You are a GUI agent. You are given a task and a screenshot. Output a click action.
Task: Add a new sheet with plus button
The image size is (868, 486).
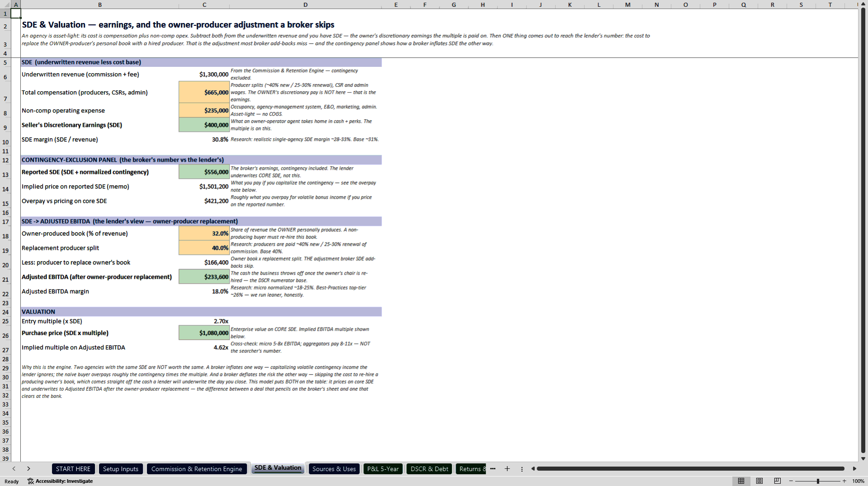pyautogui.click(x=507, y=469)
